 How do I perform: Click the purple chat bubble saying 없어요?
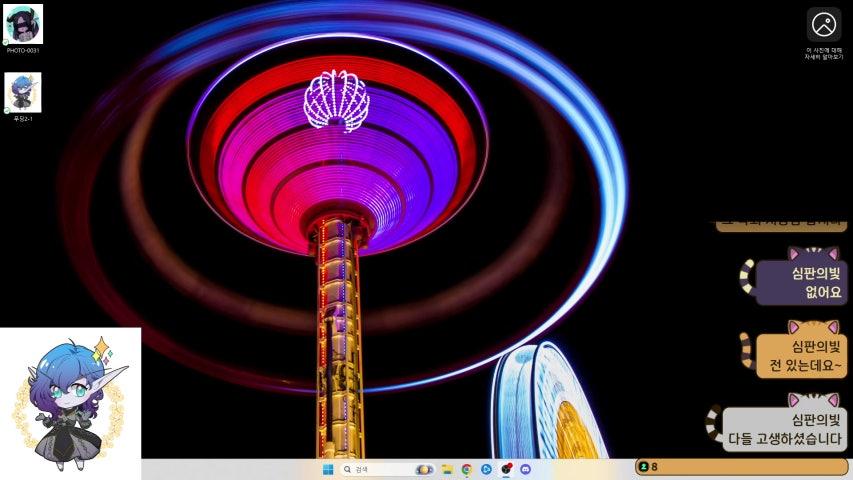[800, 283]
